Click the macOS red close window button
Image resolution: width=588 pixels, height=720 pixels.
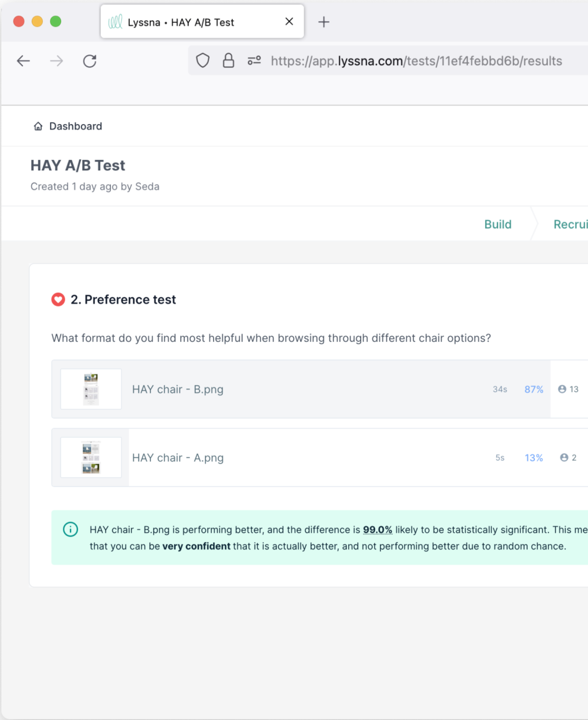pyautogui.click(x=19, y=21)
